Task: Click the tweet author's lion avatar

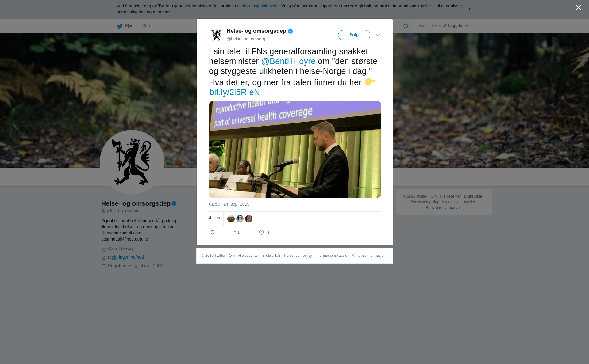Action: click(216, 35)
